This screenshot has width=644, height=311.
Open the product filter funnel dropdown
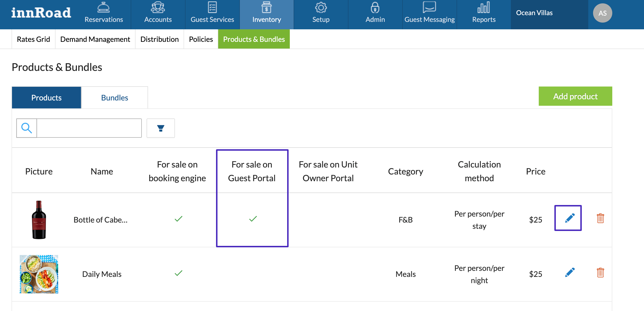tap(161, 128)
